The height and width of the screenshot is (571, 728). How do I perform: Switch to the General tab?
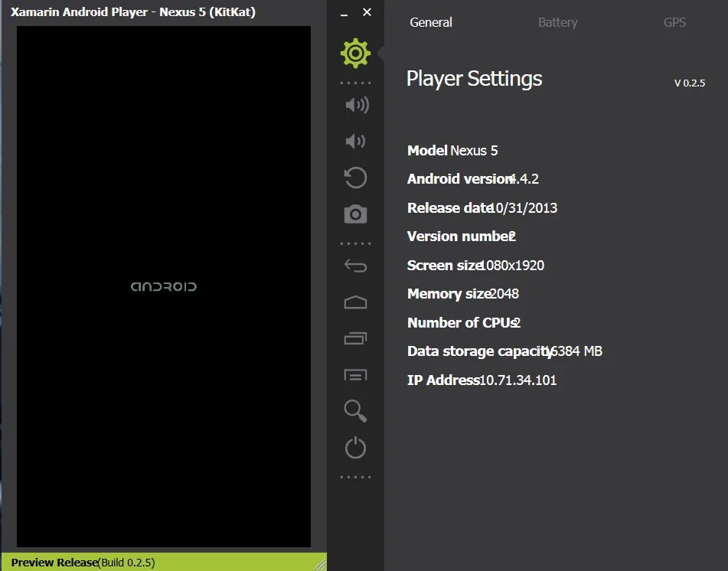point(431,22)
